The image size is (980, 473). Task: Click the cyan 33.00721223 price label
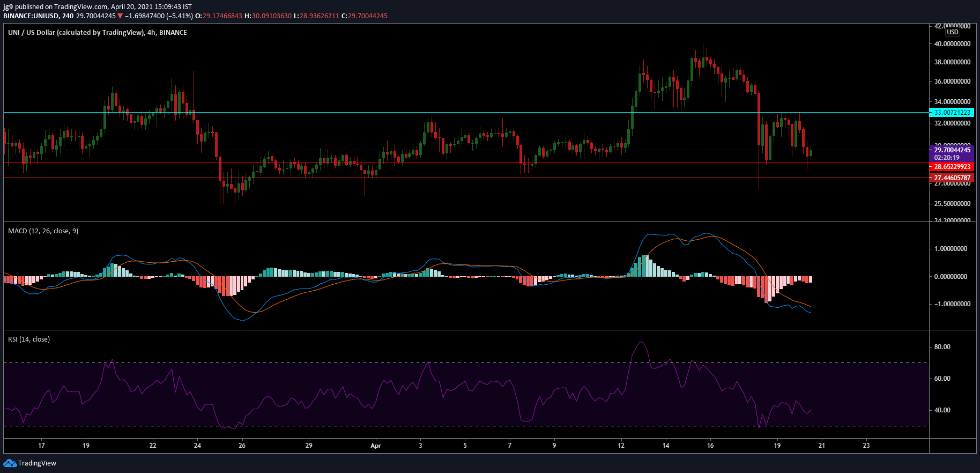click(952, 113)
